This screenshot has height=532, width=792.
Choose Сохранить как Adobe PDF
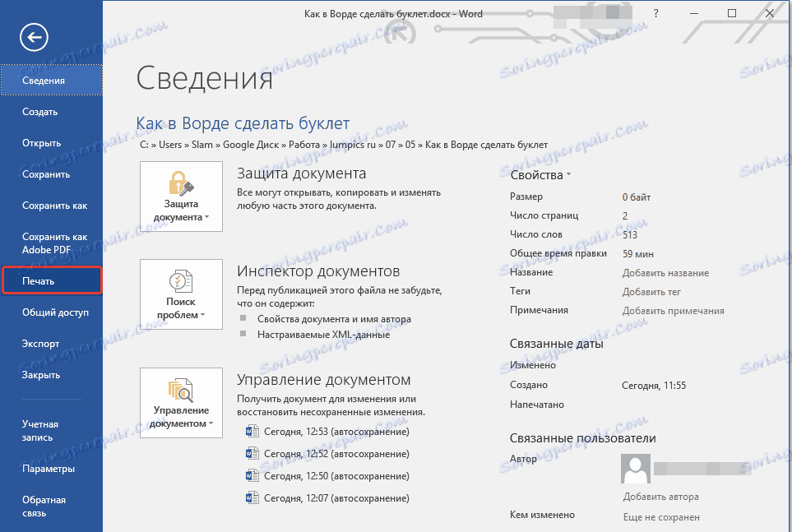coord(52,243)
